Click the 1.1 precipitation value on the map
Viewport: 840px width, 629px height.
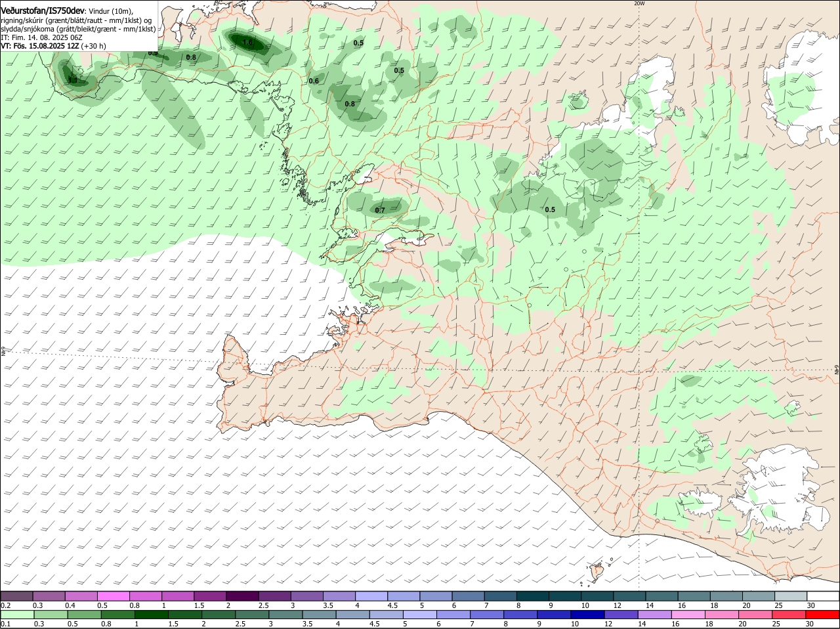[x=73, y=81]
